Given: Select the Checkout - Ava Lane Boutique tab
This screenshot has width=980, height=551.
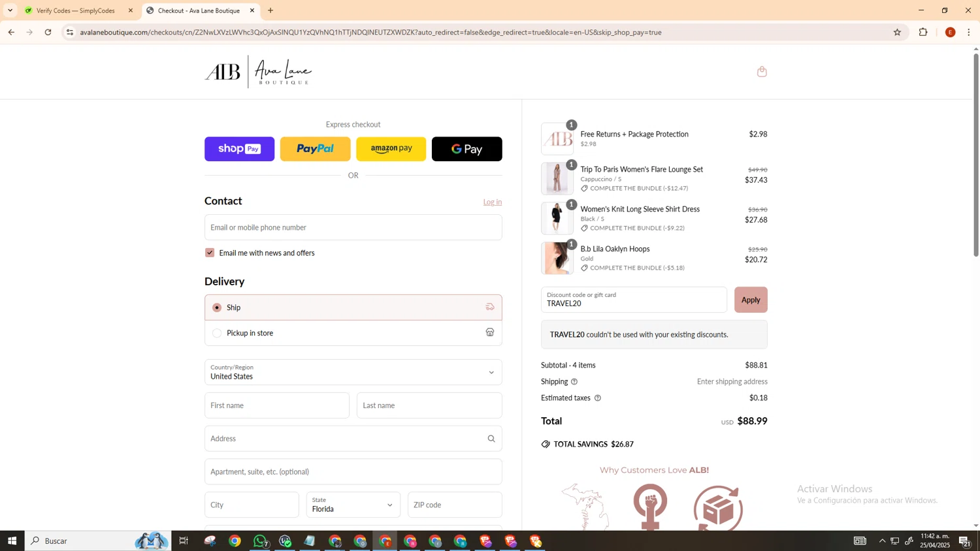Looking at the screenshot, I should point(199,10).
